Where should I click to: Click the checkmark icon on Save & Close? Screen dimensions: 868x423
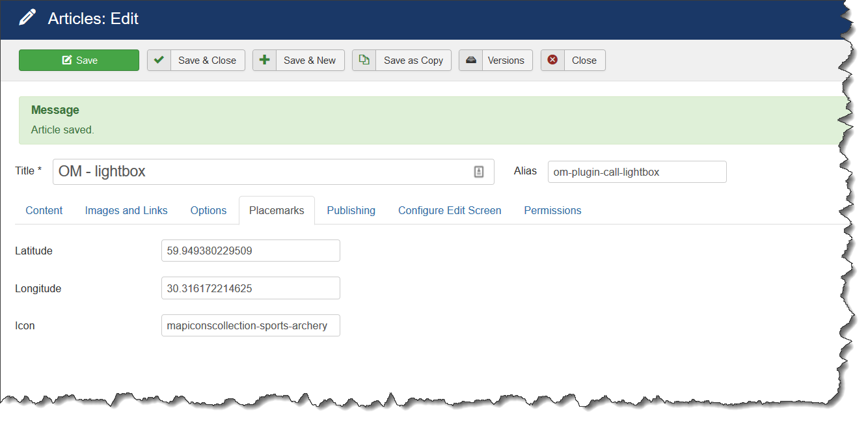coord(159,60)
